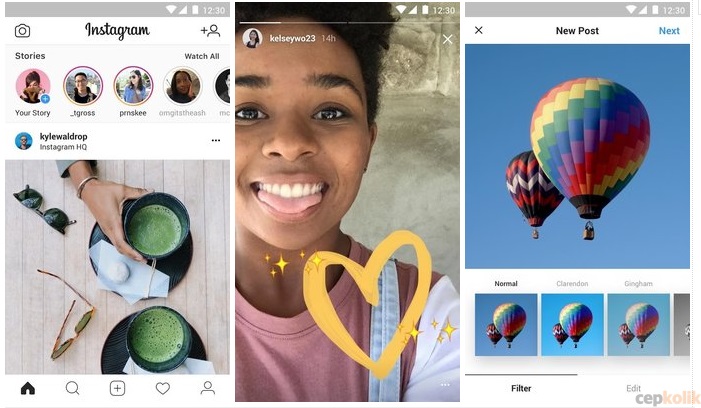The width and height of the screenshot is (701, 408).
Task: Open the profile icon in bottom bar
Action: 207,388
